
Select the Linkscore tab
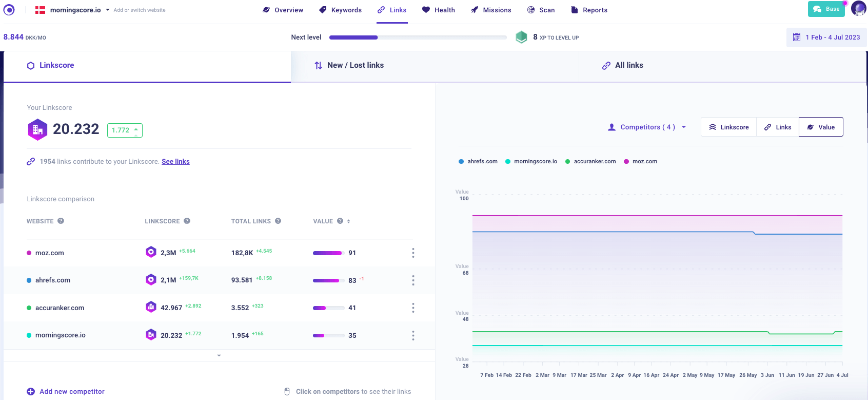(x=147, y=66)
